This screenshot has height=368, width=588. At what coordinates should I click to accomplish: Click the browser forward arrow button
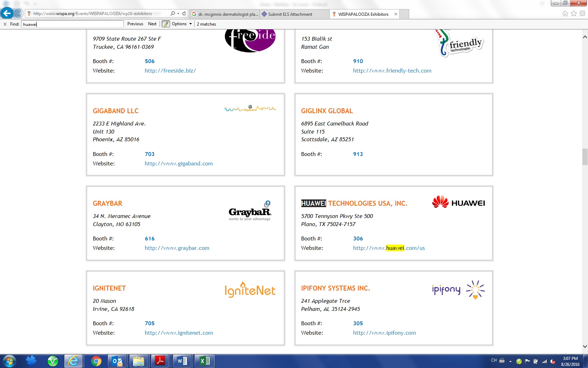click(19, 14)
